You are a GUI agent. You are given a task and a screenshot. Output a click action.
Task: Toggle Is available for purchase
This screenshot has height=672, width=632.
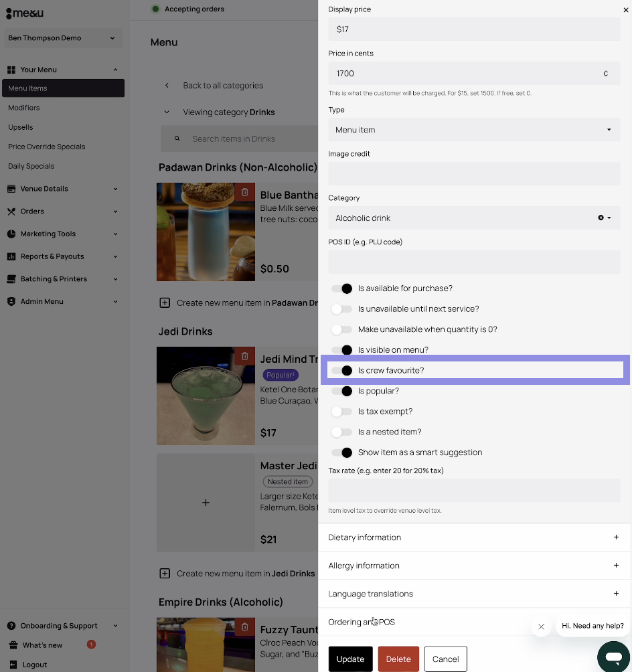(x=341, y=288)
